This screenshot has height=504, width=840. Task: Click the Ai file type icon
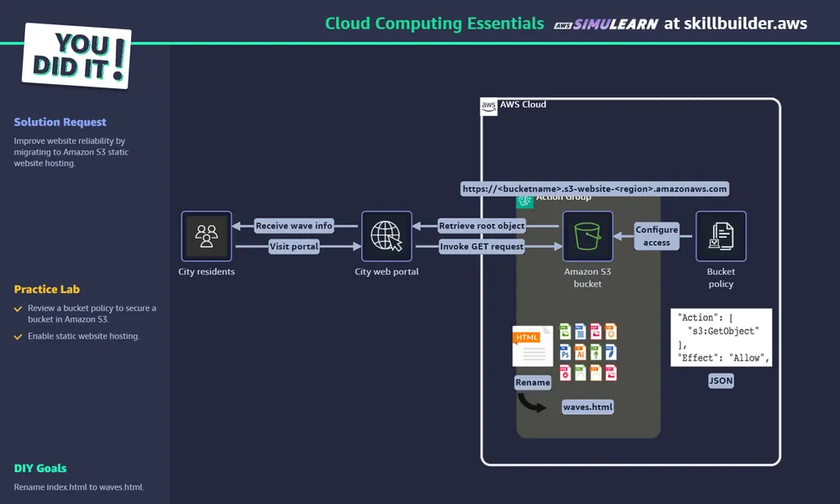580,353
